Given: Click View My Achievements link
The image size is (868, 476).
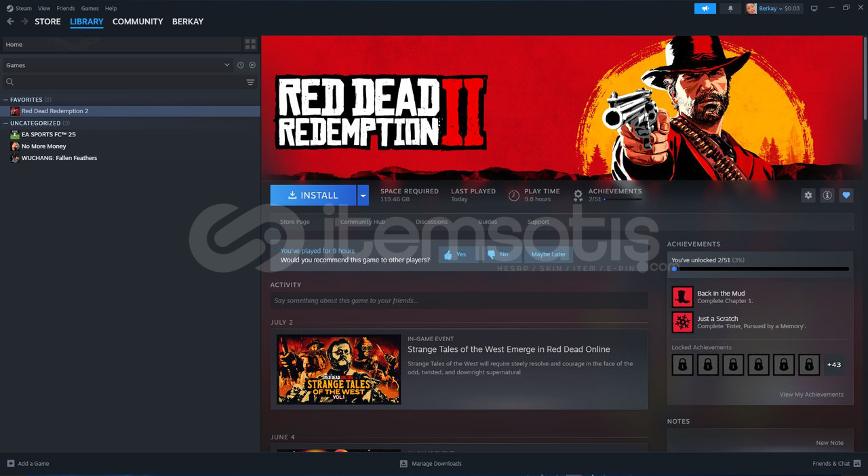Looking at the screenshot, I should click(812, 394).
